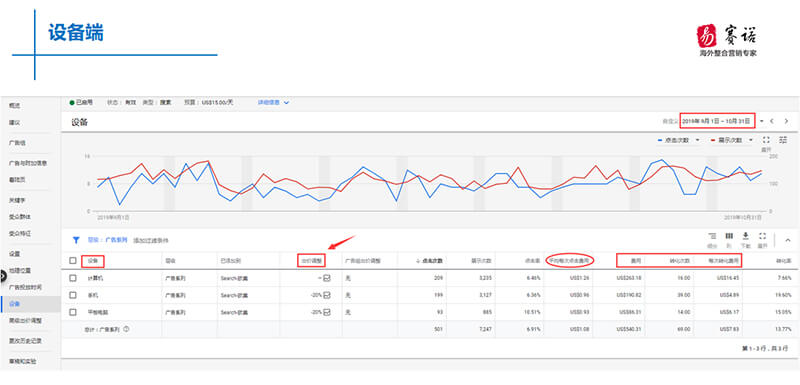Screen dimensions: 800x385
Task: Open the 设置 item in sidebar
Action: (x=14, y=253)
